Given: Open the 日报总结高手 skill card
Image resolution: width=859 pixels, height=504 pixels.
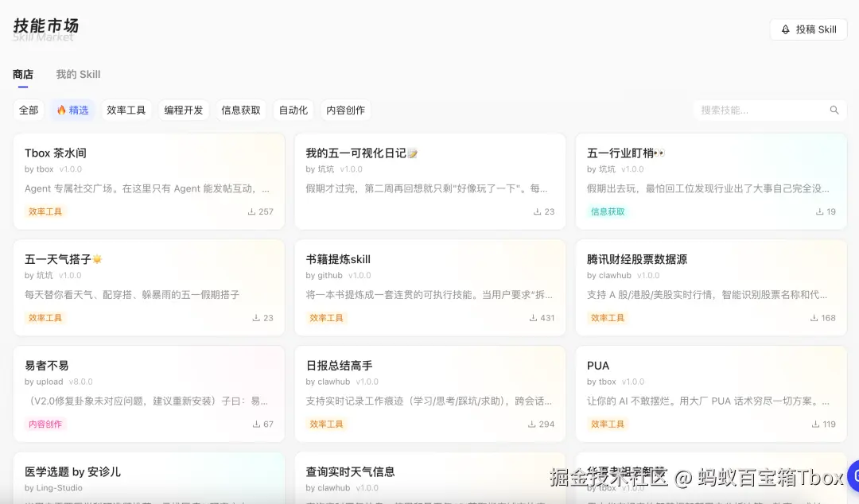Looking at the screenshot, I should (430, 394).
